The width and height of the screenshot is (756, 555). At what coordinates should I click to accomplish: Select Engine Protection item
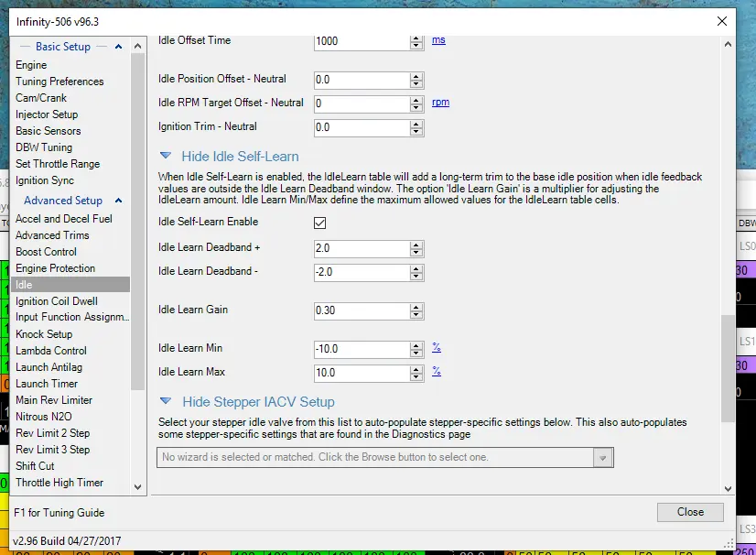pos(56,267)
